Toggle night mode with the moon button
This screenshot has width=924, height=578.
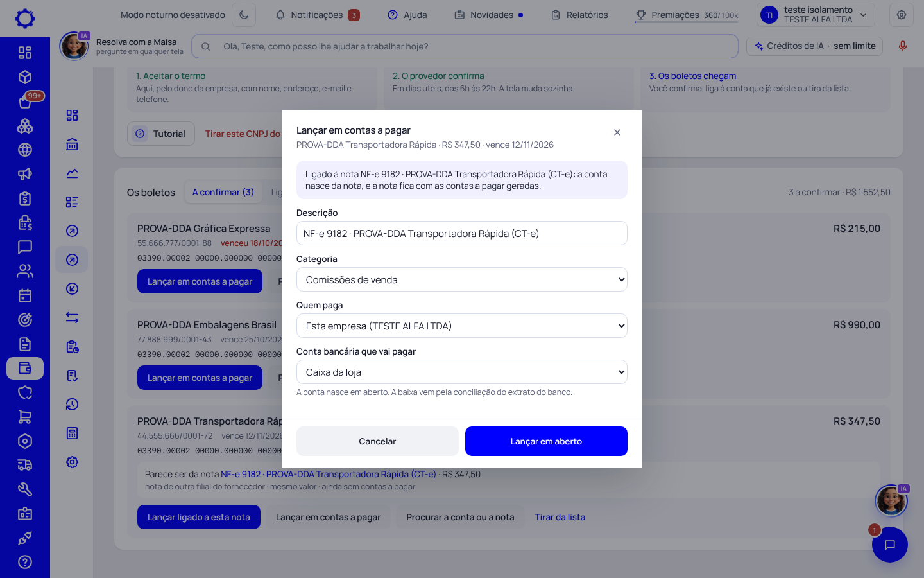pos(244,15)
